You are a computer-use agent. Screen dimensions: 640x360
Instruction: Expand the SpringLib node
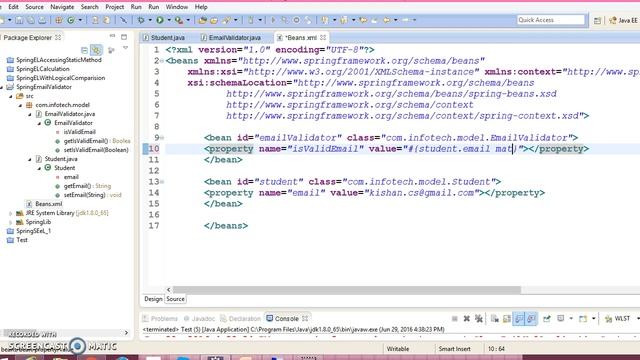click(11, 222)
